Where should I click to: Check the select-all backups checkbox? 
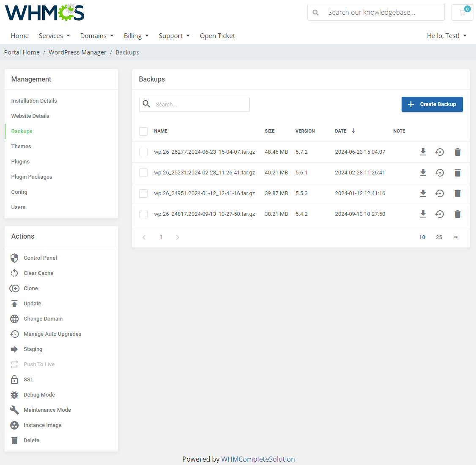click(143, 131)
